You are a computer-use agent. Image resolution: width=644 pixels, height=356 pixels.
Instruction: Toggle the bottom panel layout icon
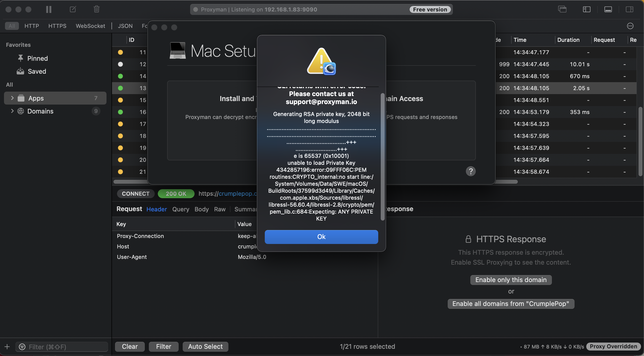608,9
